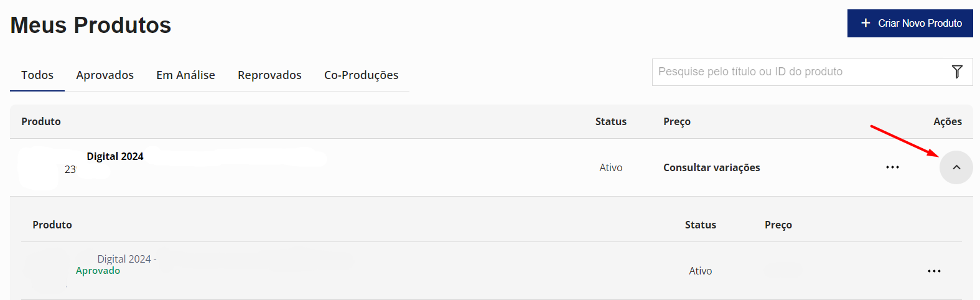Viewport: 980px width, 300px height.
Task: Focus the product title or ID search field
Action: [x=796, y=72]
